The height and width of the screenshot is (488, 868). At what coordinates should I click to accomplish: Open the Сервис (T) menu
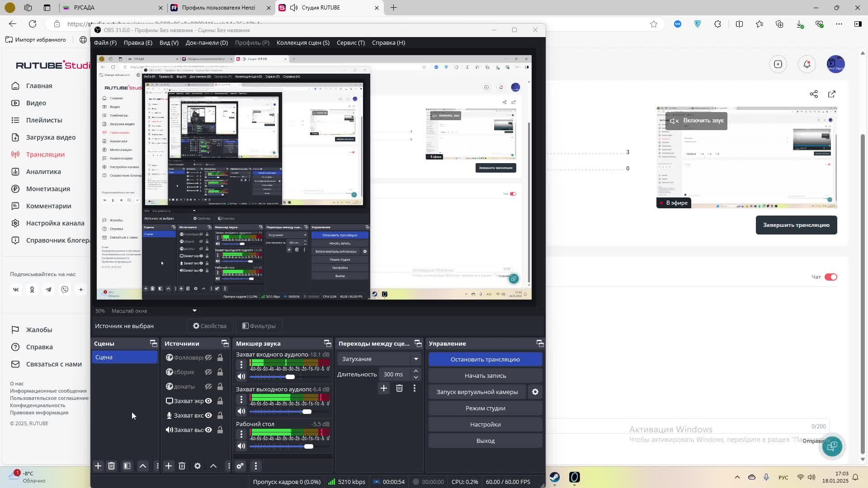tap(351, 42)
